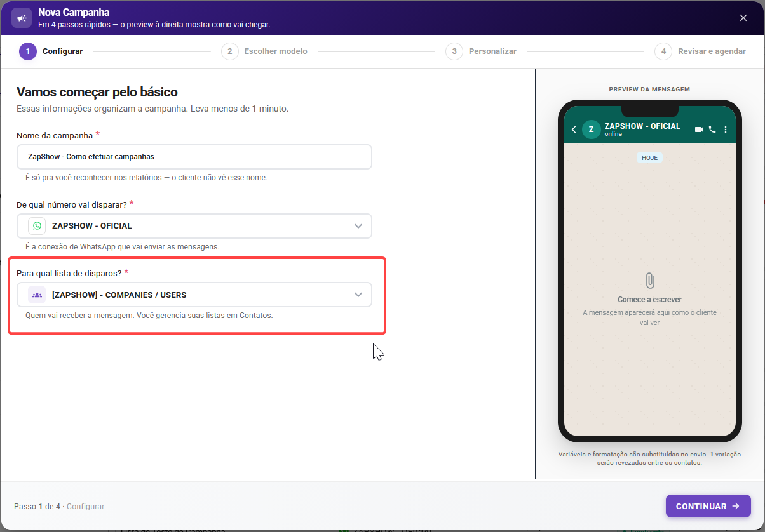Click the Vamos começar pelo básico heading
Viewport: 765px width, 532px height.
coord(97,92)
